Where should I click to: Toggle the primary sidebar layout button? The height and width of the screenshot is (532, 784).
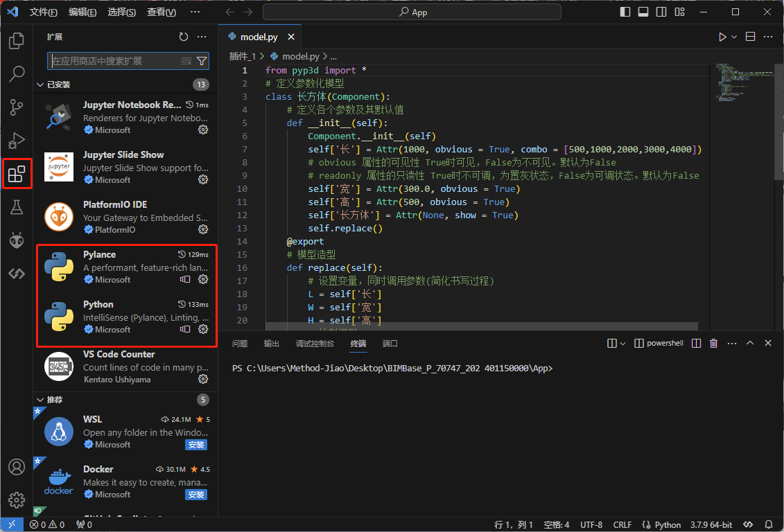point(626,12)
